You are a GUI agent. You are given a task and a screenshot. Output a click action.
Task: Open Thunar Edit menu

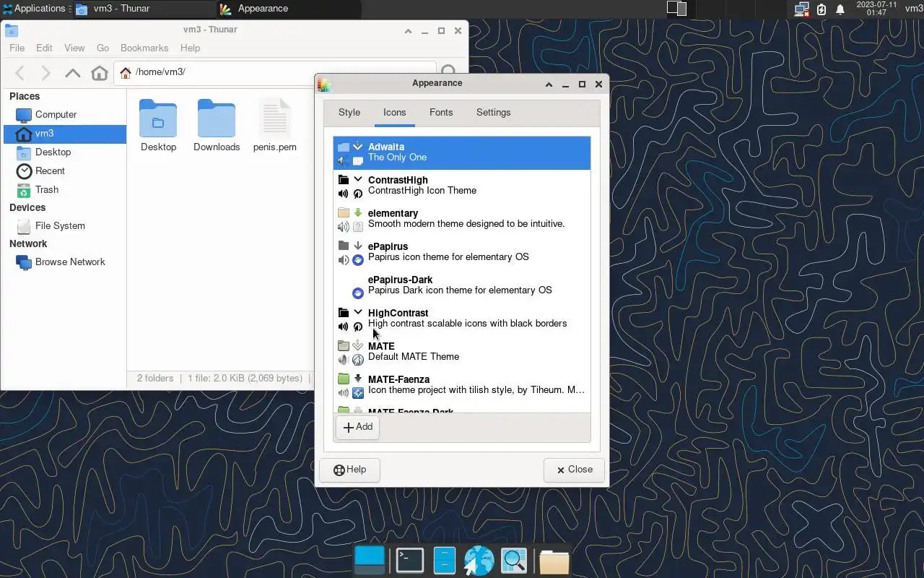coord(44,48)
